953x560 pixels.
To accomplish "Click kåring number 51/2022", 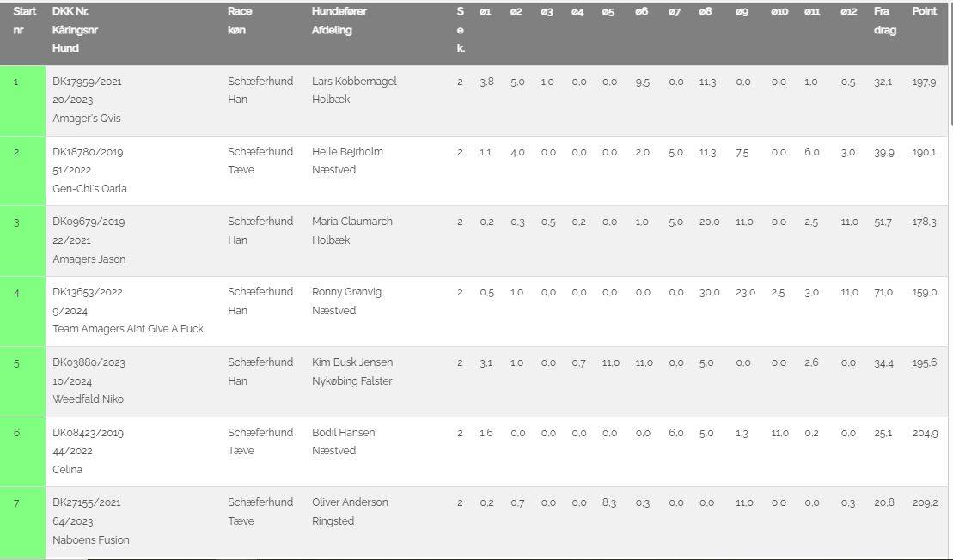I will click(x=72, y=170).
